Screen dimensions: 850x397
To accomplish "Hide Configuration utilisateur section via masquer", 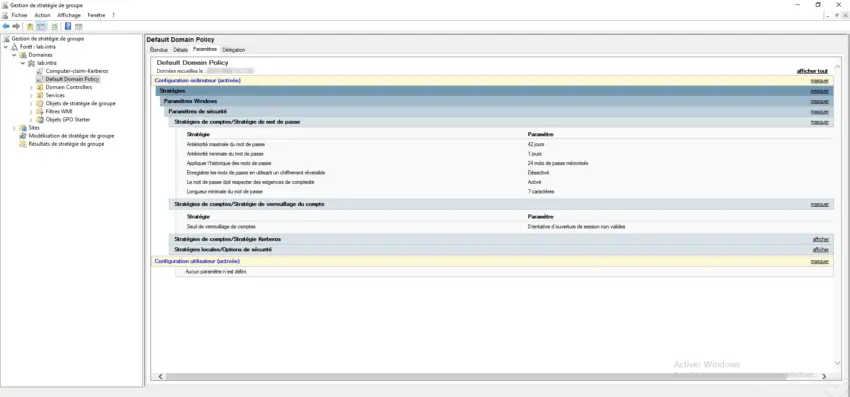I will point(819,261).
